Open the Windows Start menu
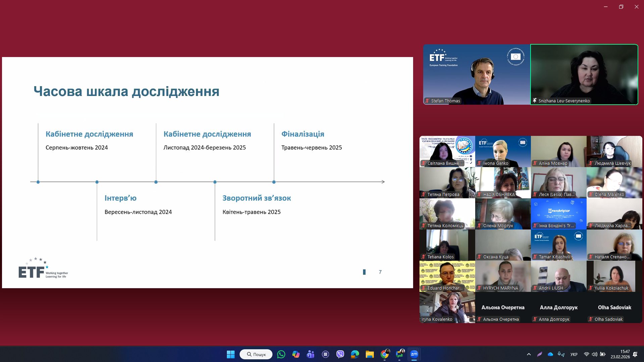 click(231, 354)
